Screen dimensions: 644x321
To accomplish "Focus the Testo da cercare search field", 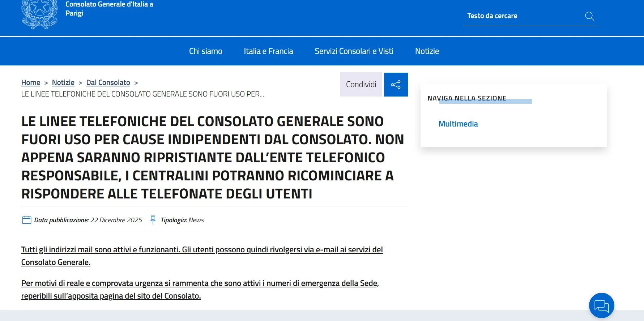I will tap(521, 16).
